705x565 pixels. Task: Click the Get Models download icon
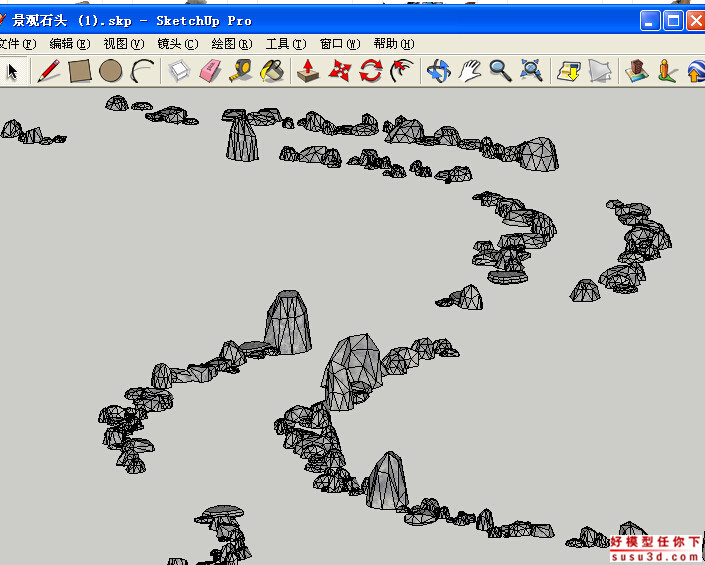pyautogui.click(x=568, y=71)
